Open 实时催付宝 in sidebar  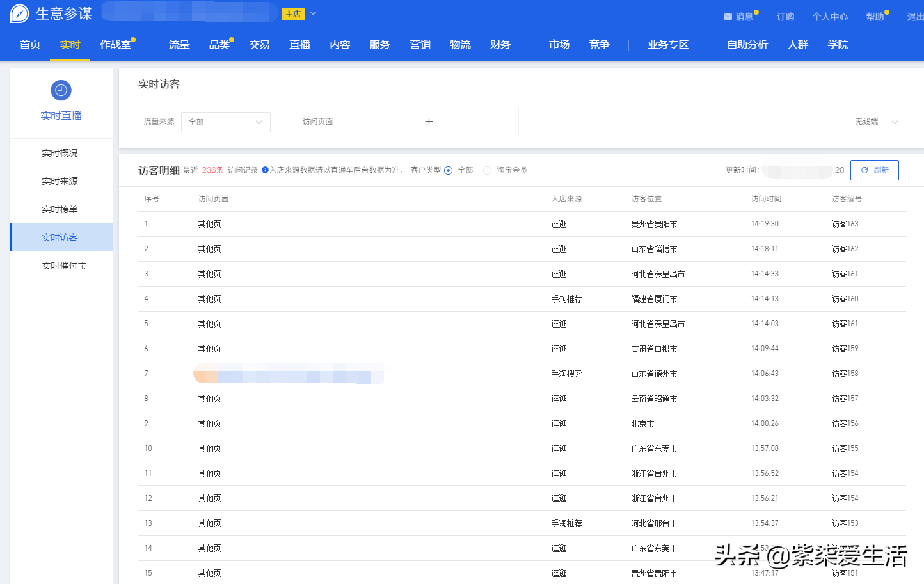coord(64,265)
